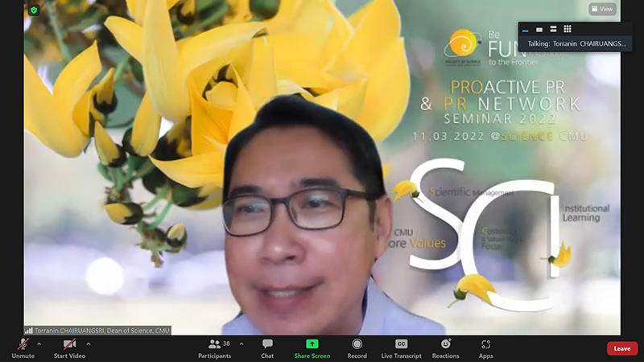Expand participants options arrow
Viewport: 644px width, 362px height.
242,344
